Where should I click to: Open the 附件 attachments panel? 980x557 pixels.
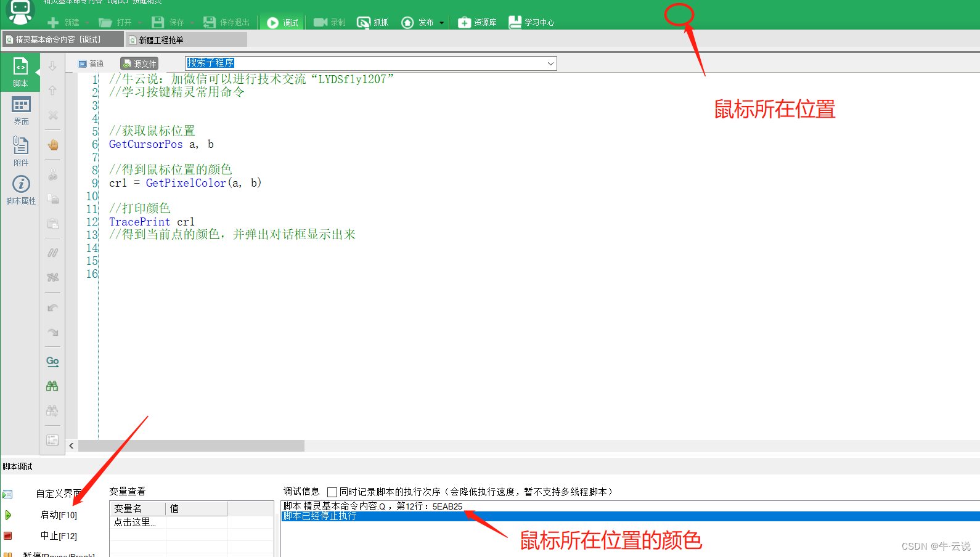point(21,151)
